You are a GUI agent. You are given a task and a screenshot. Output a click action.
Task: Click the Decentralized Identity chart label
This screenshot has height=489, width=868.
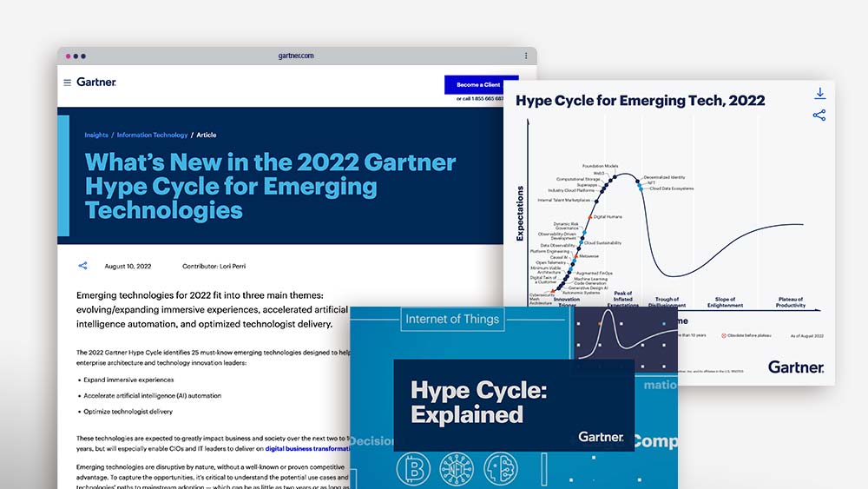pos(664,177)
